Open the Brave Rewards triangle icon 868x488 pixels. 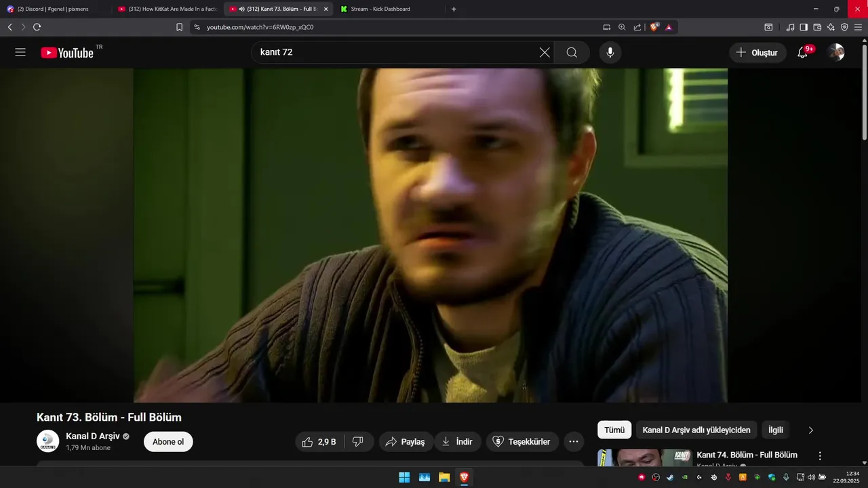pyautogui.click(x=669, y=27)
